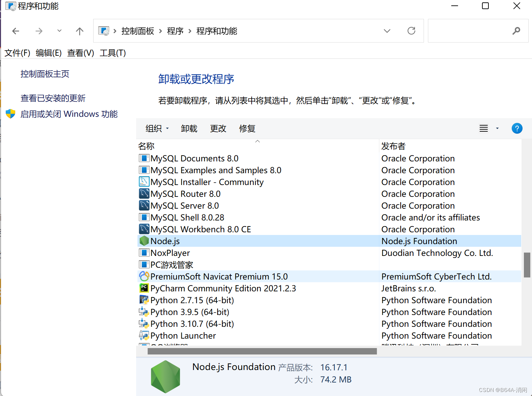Click the product version 16.17.1 value
This screenshot has height=396, width=532.
(334, 367)
